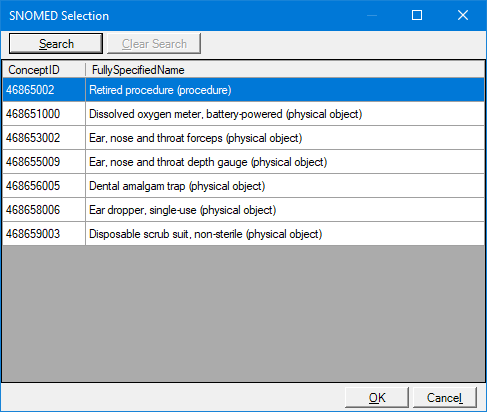
Task: Select ConceptID cell 46865002
Action: 44,90
